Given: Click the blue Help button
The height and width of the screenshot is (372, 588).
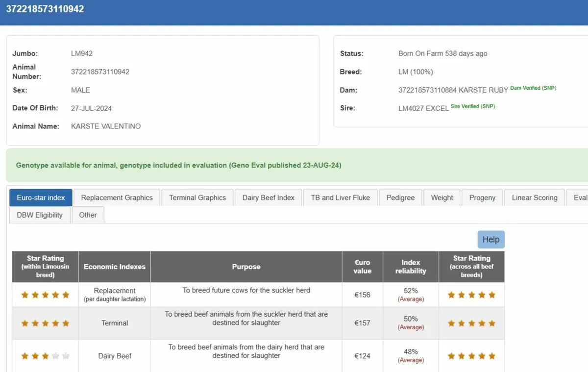Looking at the screenshot, I should [x=490, y=240].
